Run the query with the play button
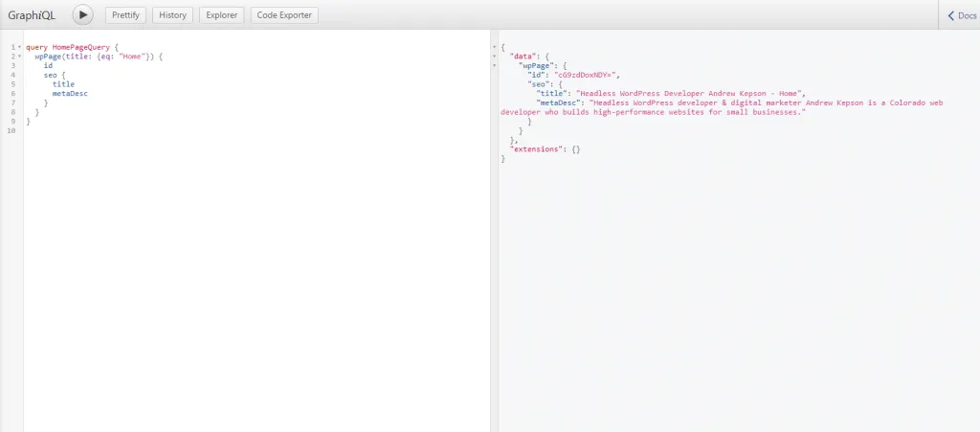 click(x=82, y=15)
